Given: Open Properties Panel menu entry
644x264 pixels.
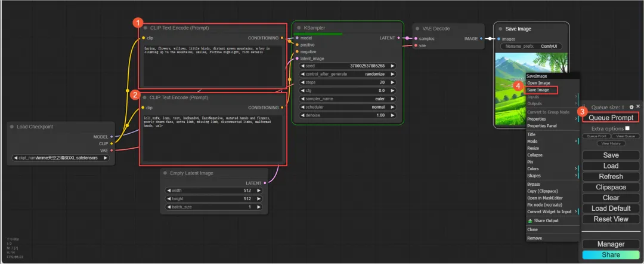Looking at the screenshot, I should [552, 126].
